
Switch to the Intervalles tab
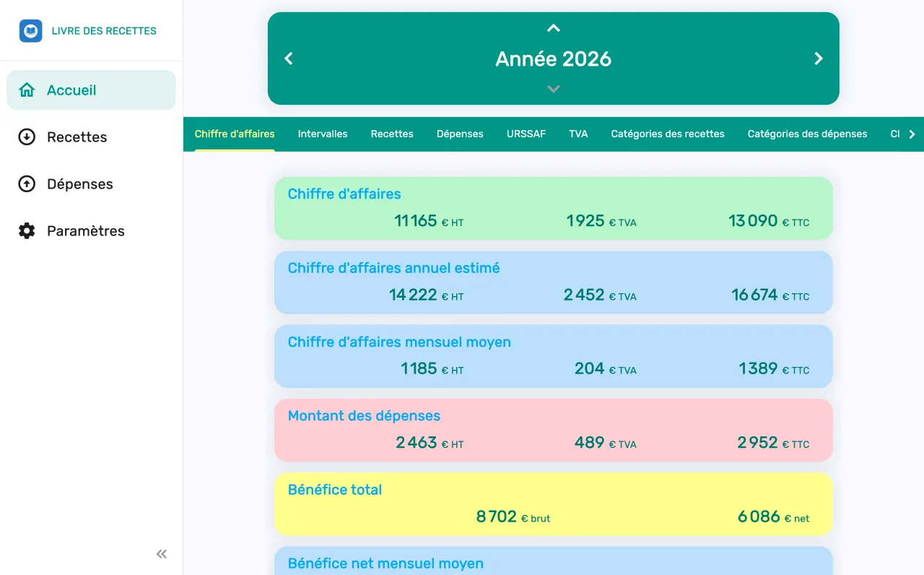(x=323, y=134)
